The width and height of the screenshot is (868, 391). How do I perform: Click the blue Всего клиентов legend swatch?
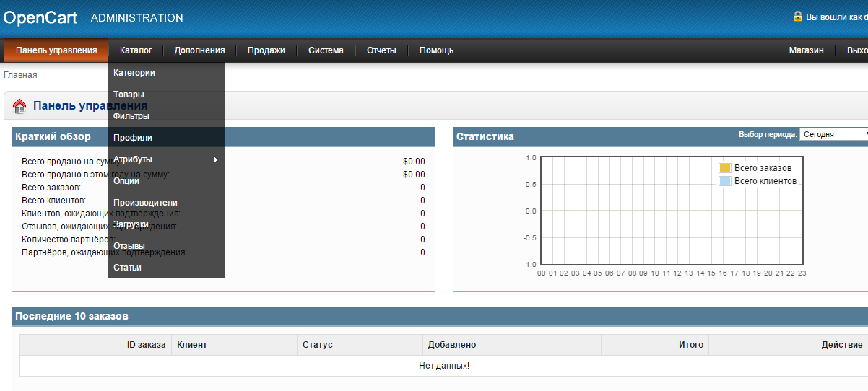click(x=725, y=181)
